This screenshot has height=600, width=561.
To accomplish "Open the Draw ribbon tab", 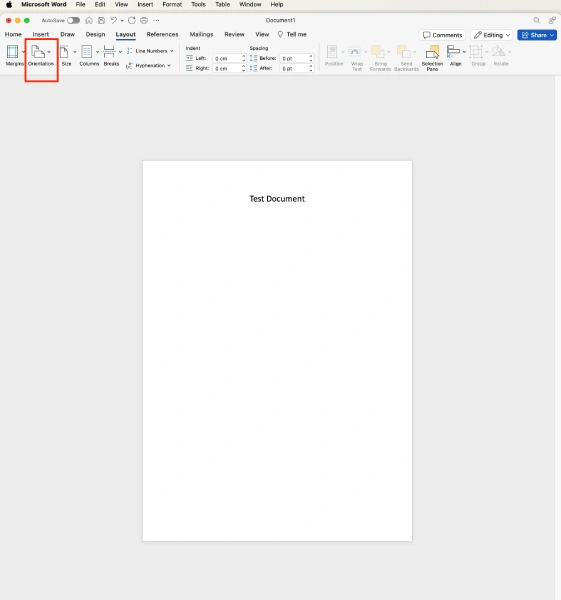I will coord(67,34).
